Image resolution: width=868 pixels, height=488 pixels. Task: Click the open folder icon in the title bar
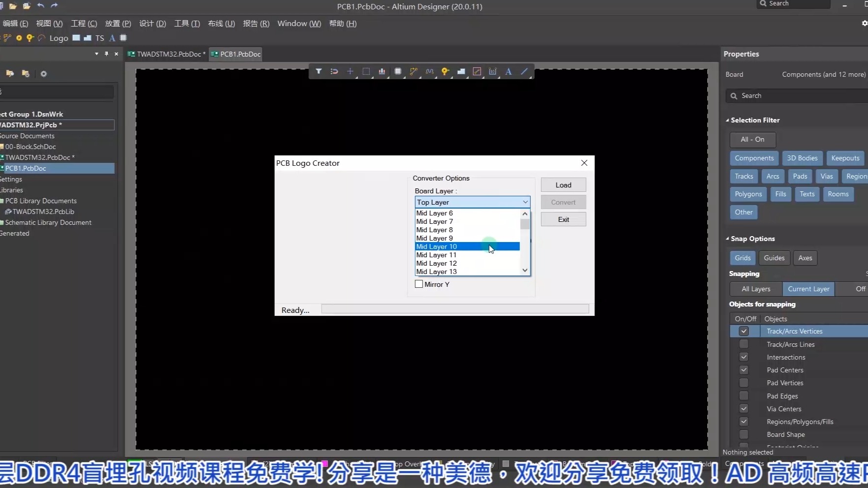click(x=13, y=6)
